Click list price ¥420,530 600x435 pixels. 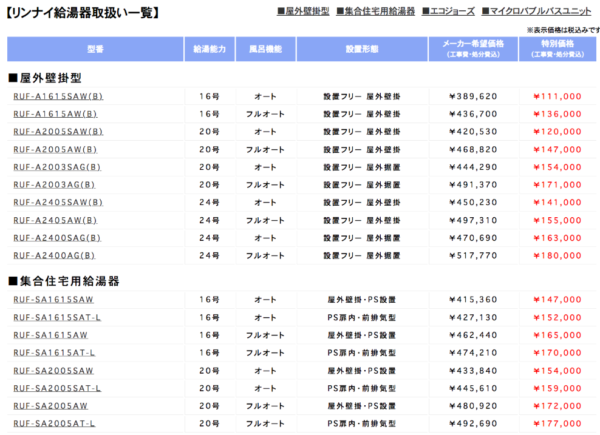(473, 132)
